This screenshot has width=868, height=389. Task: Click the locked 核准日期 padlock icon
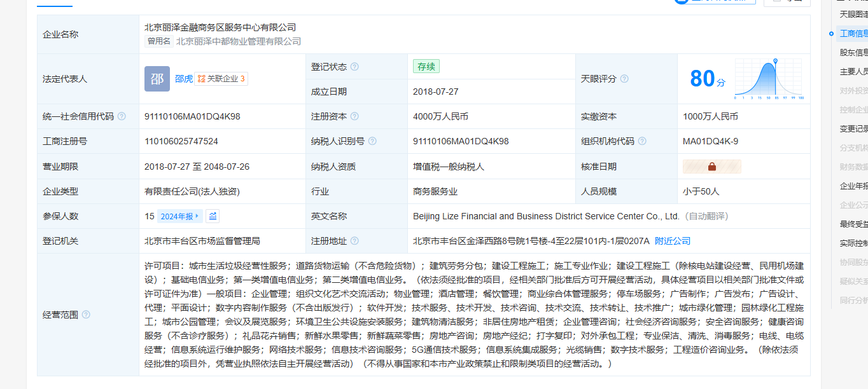coord(712,167)
